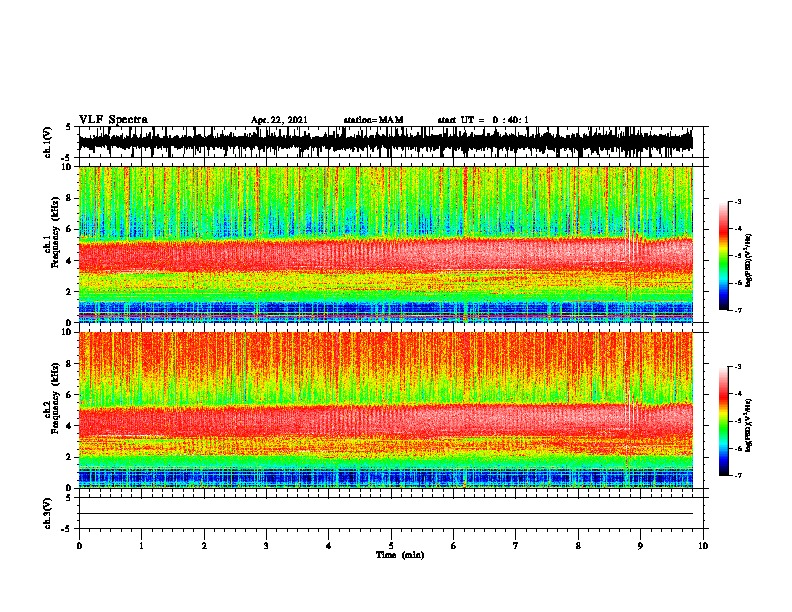The height and width of the screenshot is (612, 792).
Task: Click the "ch.3(V)" axis label
Action: 48,514
